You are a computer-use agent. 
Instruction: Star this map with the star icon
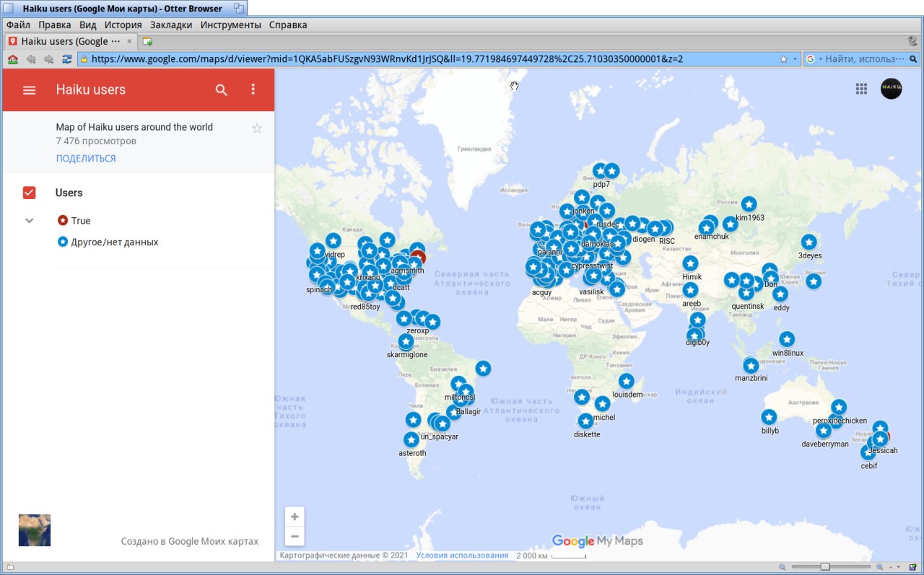coord(257,128)
